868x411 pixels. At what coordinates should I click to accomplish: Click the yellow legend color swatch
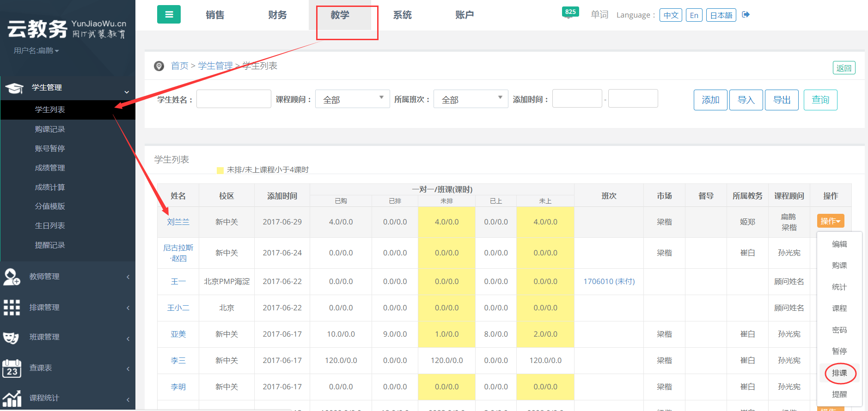tap(220, 170)
